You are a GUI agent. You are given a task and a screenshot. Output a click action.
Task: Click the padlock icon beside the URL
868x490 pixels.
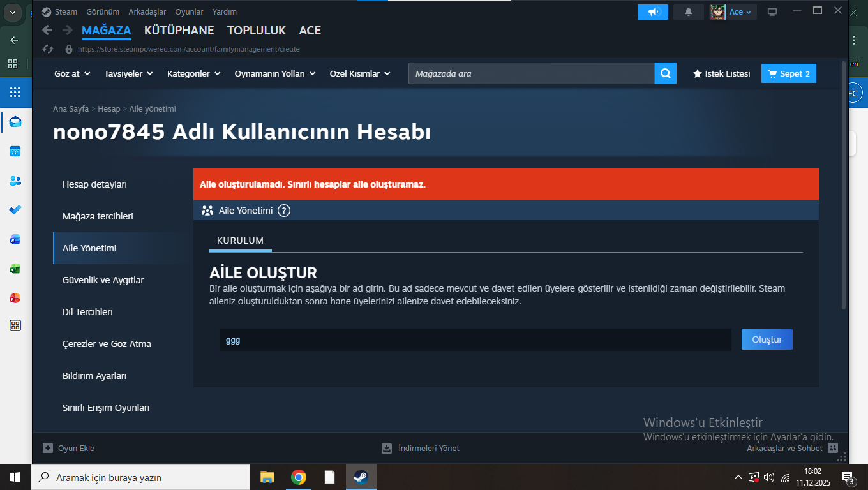[69, 49]
